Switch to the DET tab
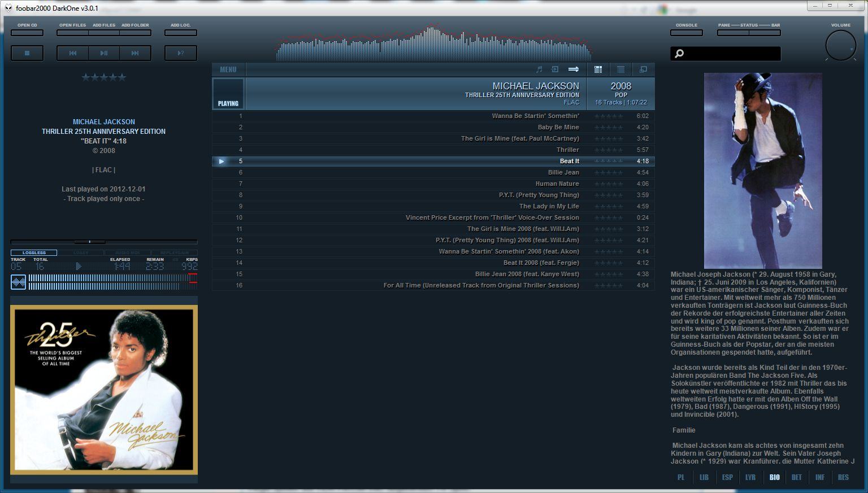The image size is (868, 493). pyautogui.click(x=797, y=477)
